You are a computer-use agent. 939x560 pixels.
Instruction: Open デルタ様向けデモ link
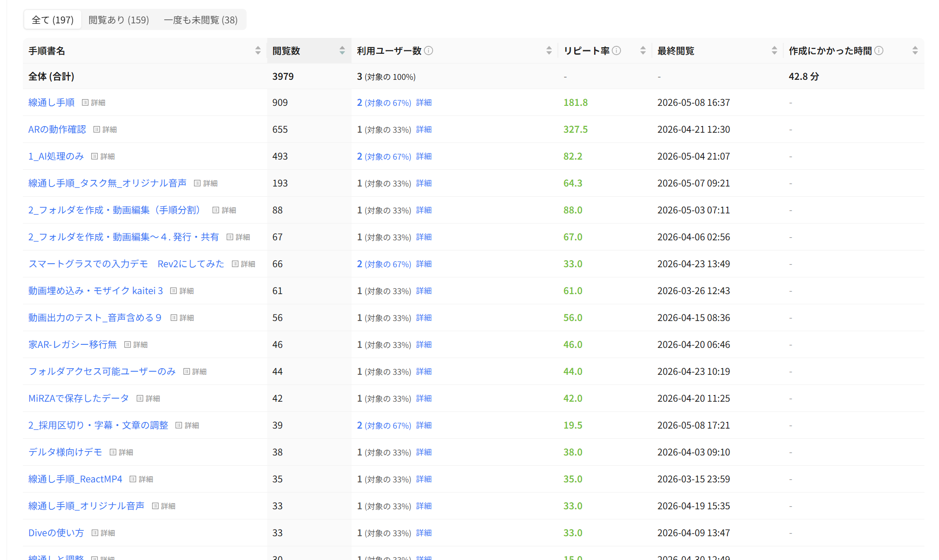65,452
